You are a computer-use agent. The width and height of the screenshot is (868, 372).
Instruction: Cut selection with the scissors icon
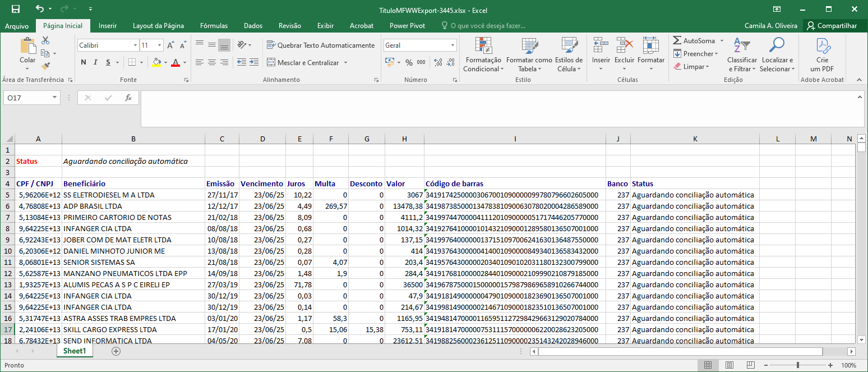click(45, 40)
